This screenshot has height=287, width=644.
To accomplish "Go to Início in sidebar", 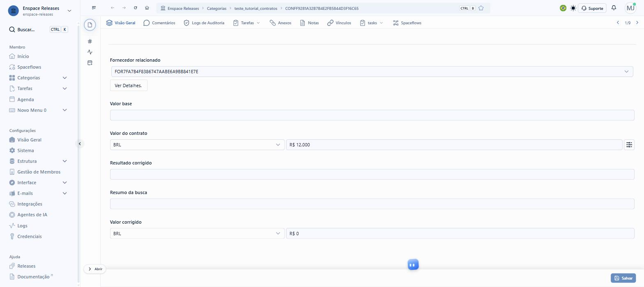I will (x=23, y=56).
